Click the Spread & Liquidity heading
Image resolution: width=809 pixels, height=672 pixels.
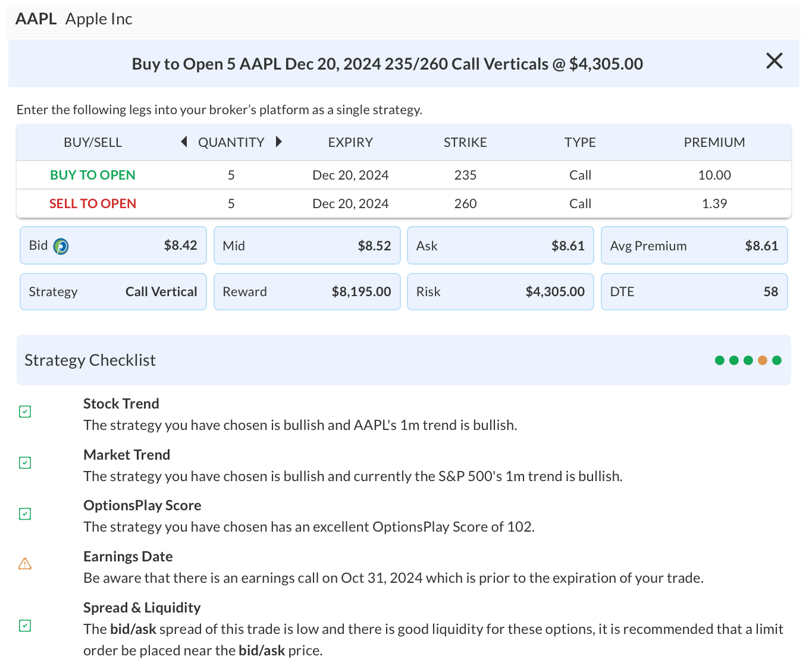point(142,608)
